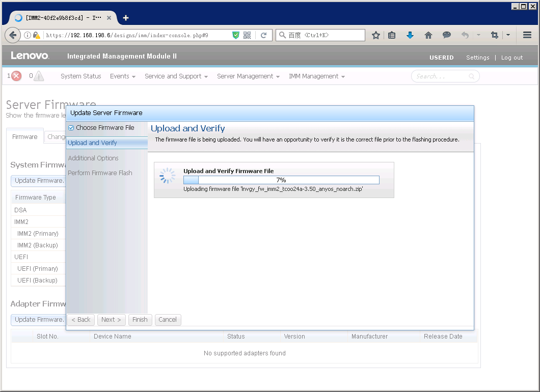Toggle the Choose Firmware File checkbox
This screenshot has height=392, width=540.
(x=71, y=128)
